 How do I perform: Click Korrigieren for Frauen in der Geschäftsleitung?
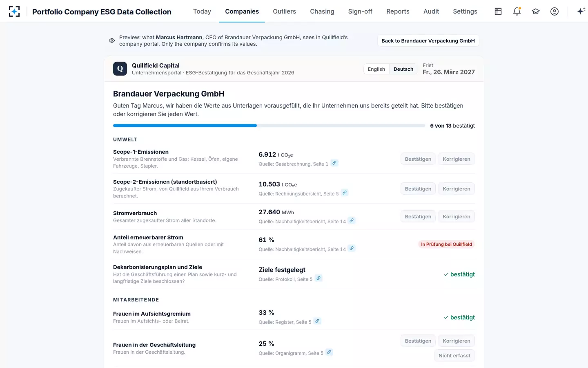(456, 341)
